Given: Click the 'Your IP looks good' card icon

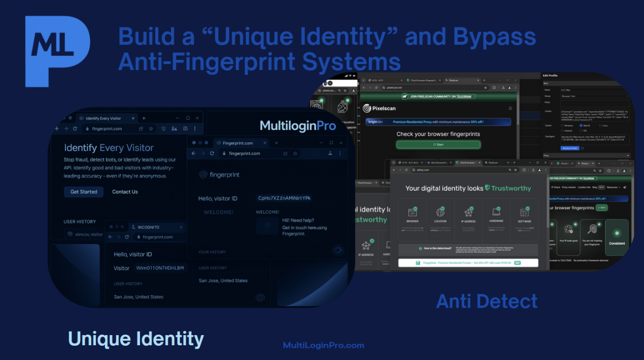Looking at the screenshot, I should tap(568, 229).
